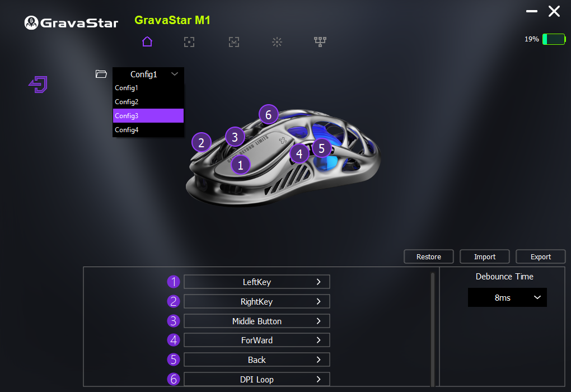This screenshot has height=392, width=571.
Task: Collapse the Config1 profile dropdown
Action: (148, 74)
